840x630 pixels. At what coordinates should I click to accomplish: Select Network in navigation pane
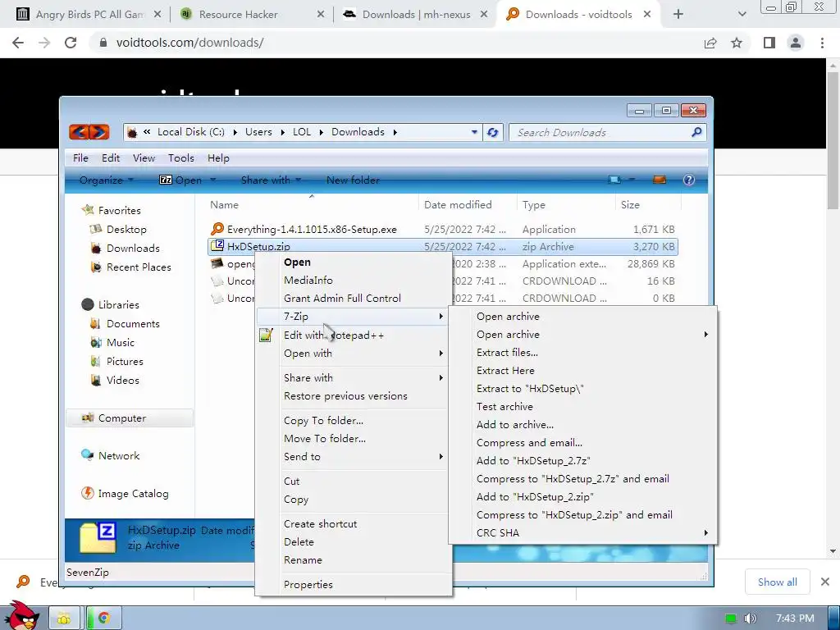click(118, 455)
